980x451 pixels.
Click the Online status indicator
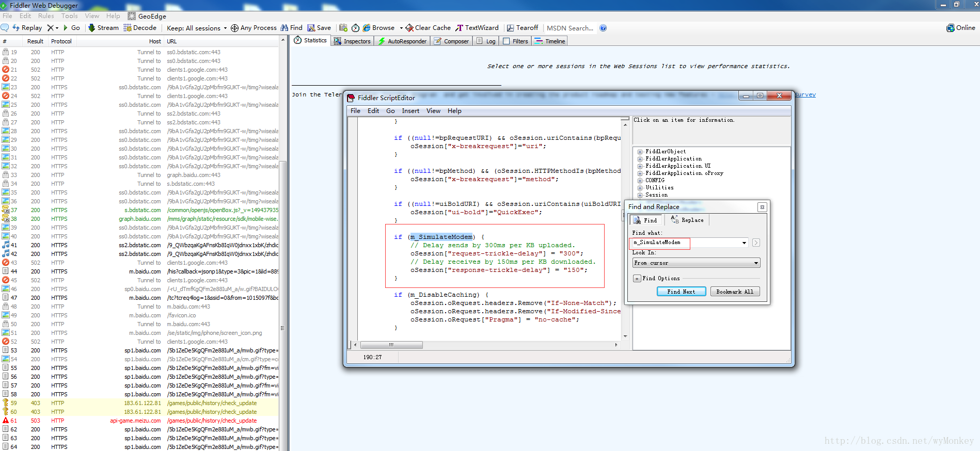960,28
